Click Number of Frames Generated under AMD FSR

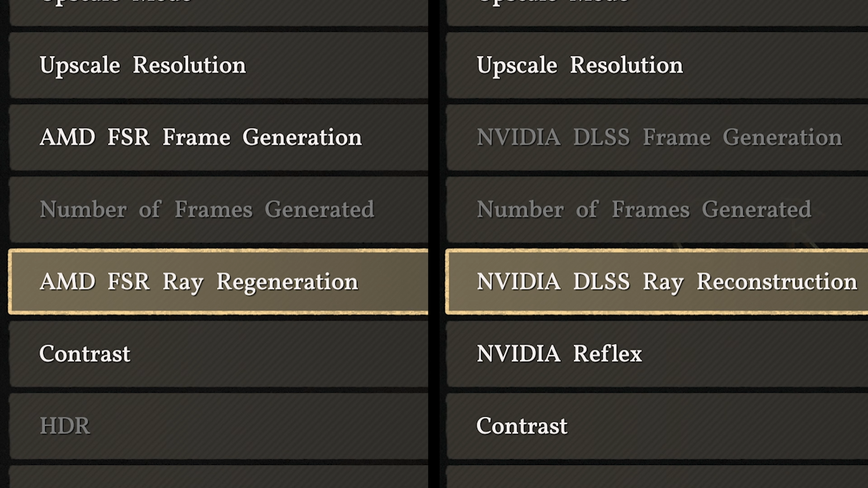coord(207,210)
